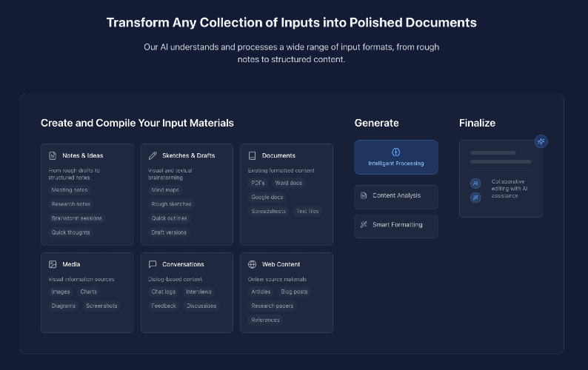Screen dimensions: 588x370
Task: Click the Content Analysis file icon
Action: 364,195
